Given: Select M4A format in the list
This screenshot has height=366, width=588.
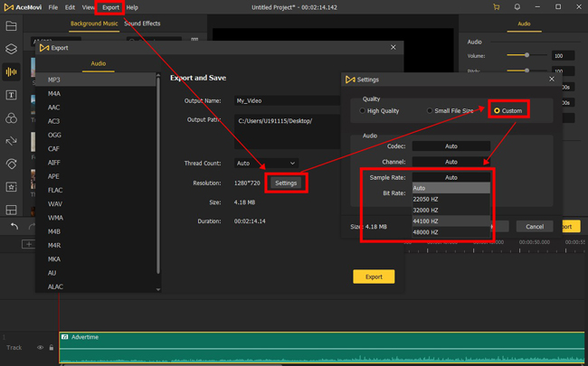Looking at the screenshot, I should [96, 94].
